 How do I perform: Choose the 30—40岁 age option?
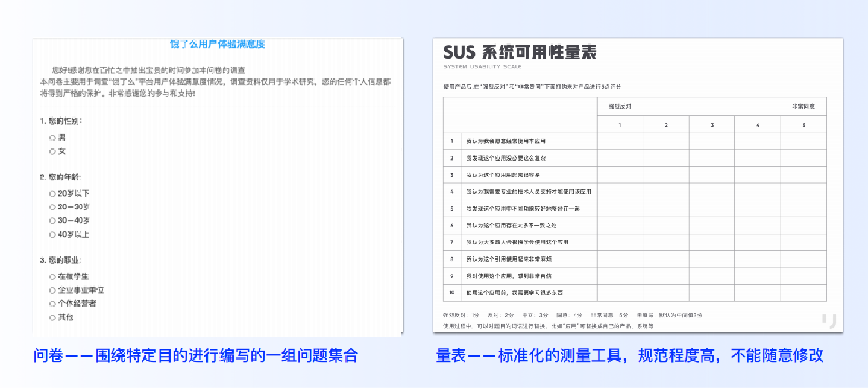click(x=53, y=221)
